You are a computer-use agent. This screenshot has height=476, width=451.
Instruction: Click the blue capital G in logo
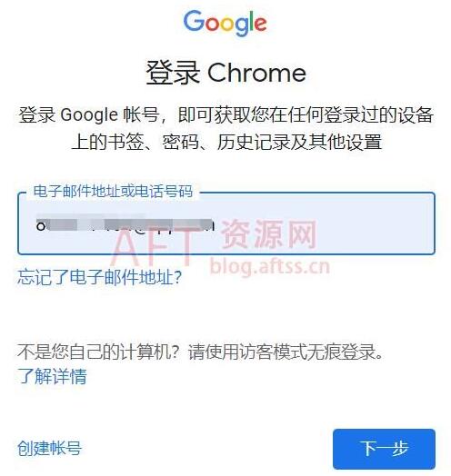coord(194,21)
